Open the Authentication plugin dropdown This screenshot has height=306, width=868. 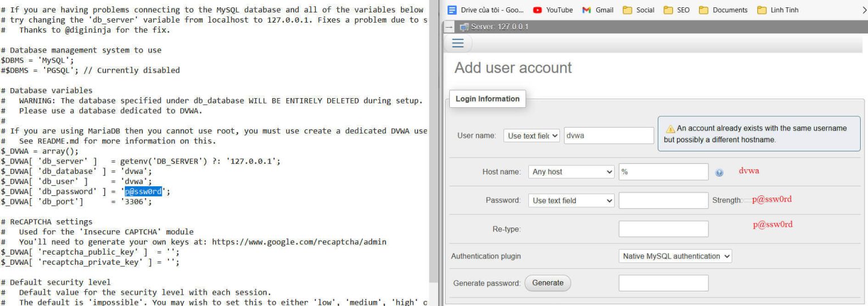coord(675,256)
